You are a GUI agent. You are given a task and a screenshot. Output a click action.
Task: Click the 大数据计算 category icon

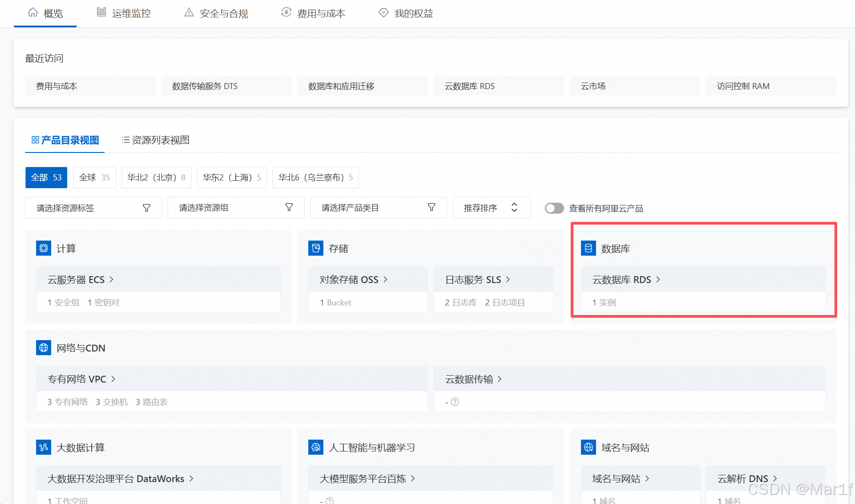(x=43, y=447)
